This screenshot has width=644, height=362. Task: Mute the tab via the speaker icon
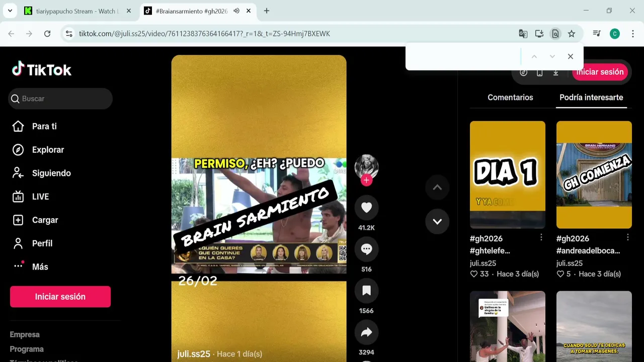pyautogui.click(x=236, y=11)
